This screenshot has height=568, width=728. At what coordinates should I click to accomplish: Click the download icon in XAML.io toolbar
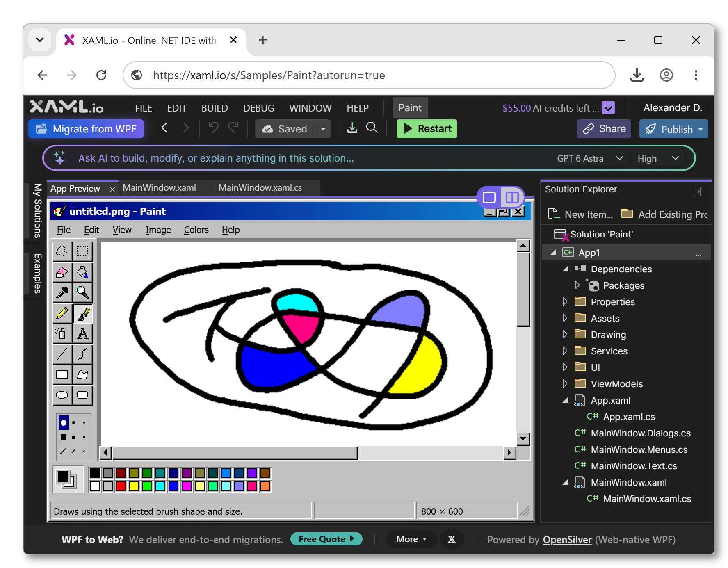pyautogui.click(x=352, y=128)
